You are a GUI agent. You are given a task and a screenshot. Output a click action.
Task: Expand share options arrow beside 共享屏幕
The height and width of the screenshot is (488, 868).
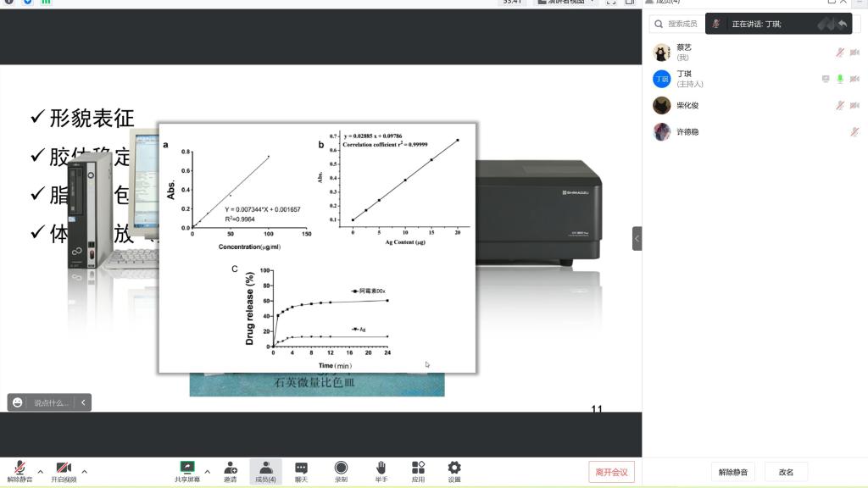208,471
